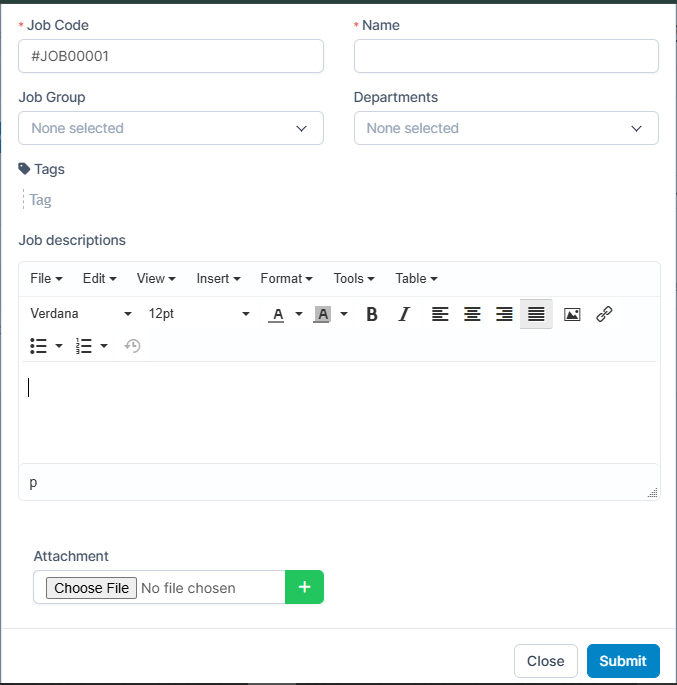The height and width of the screenshot is (685, 677).
Task: Center align text in description editor
Action: click(x=472, y=314)
